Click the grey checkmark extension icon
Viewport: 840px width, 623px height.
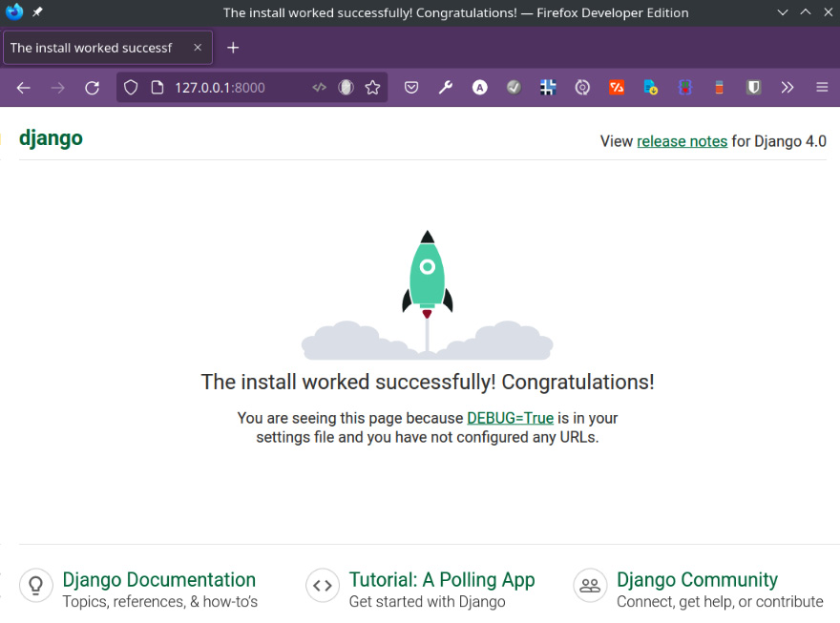coord(514,87)
